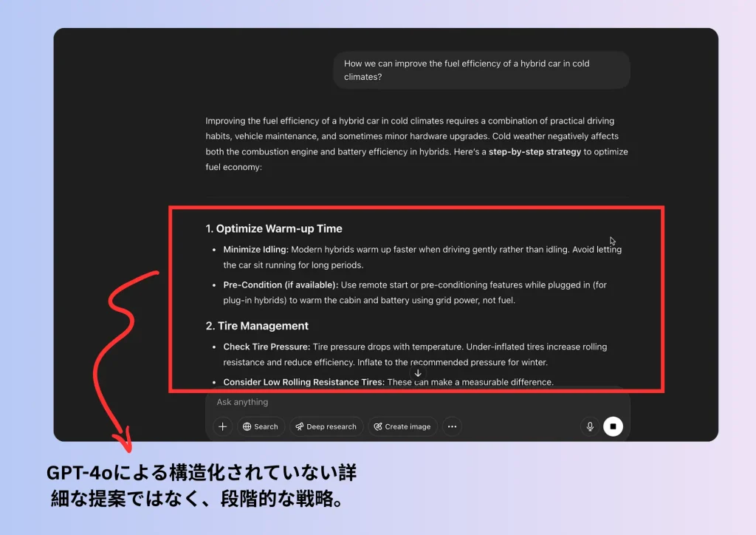Click 'Consider Low Rolling Resistance Tires:' text
Image resolution: width=756 pixels, height=535 pixels.
click(x=303, y=382)
